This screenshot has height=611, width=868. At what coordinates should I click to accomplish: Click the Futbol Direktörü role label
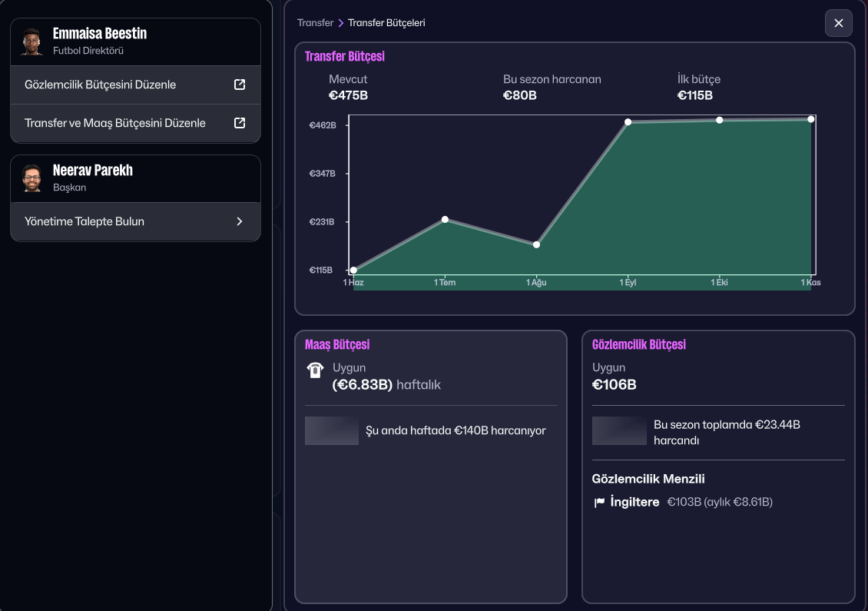click(88, 51)
